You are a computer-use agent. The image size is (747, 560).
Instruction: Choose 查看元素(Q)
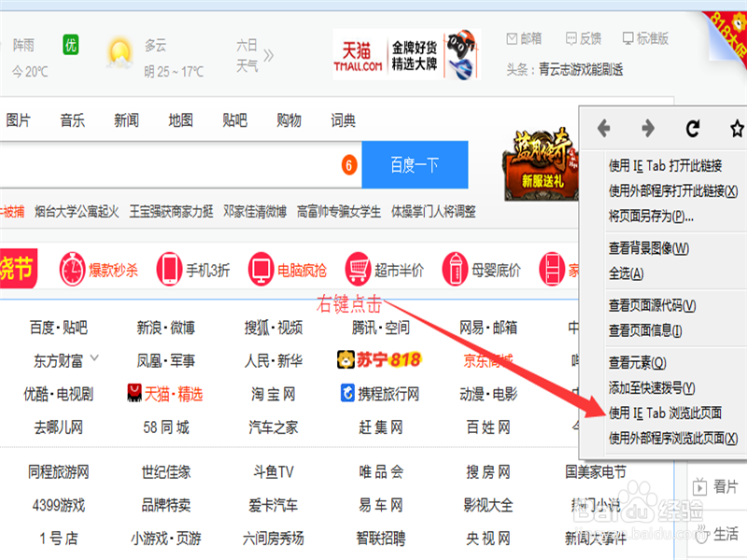[x=637, y=362]
